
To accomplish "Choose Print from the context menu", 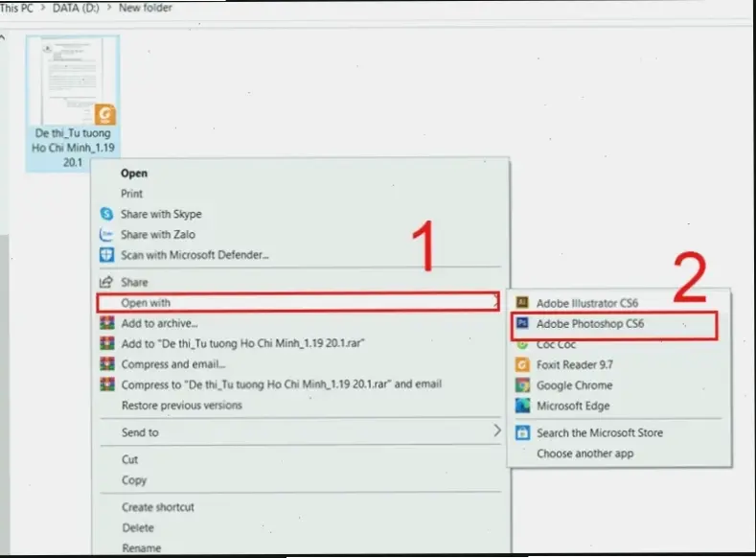I will (132, 194).
